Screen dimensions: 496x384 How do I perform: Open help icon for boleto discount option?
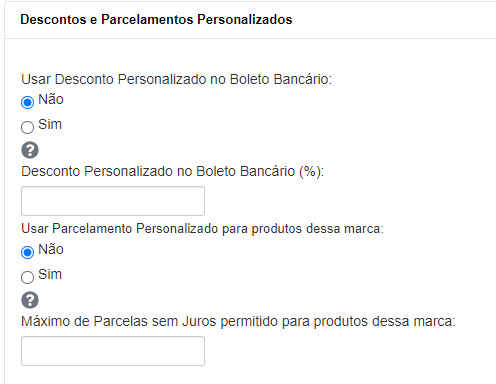coord(30,150)
